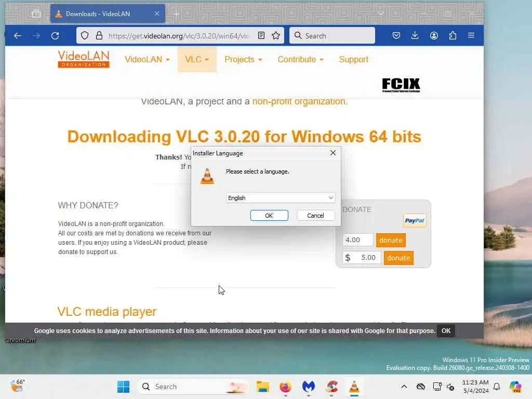Viewport: 532px width, 399px height.
Task: Open the Firefox downloads panel icon
Action: click(415, 36)
